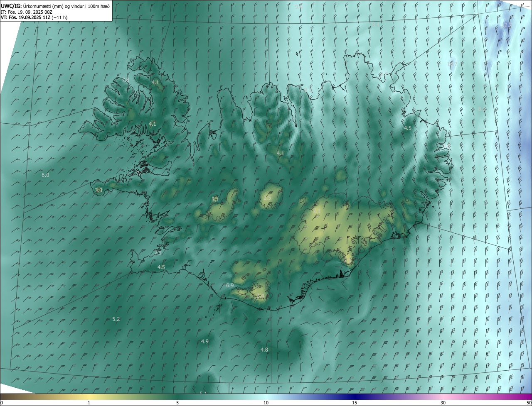Click the 7.8 value in the Westfjords
The image size is (532, 406).
pos(126,80)
